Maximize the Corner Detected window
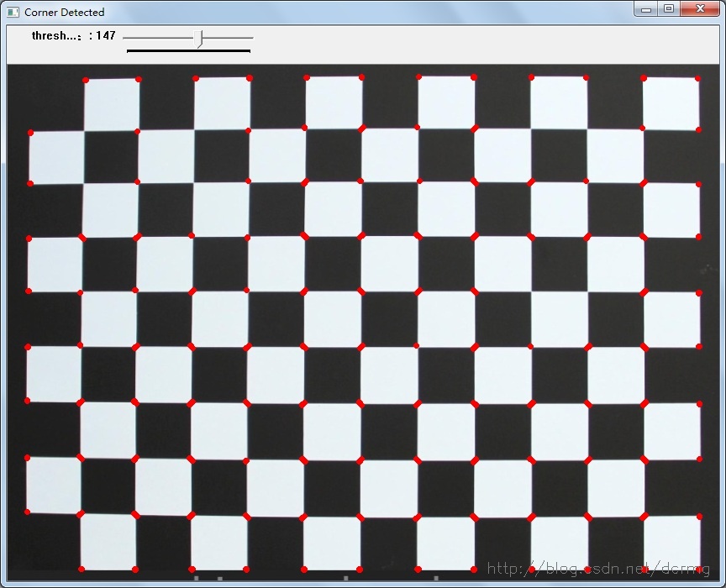 (669, 8)
